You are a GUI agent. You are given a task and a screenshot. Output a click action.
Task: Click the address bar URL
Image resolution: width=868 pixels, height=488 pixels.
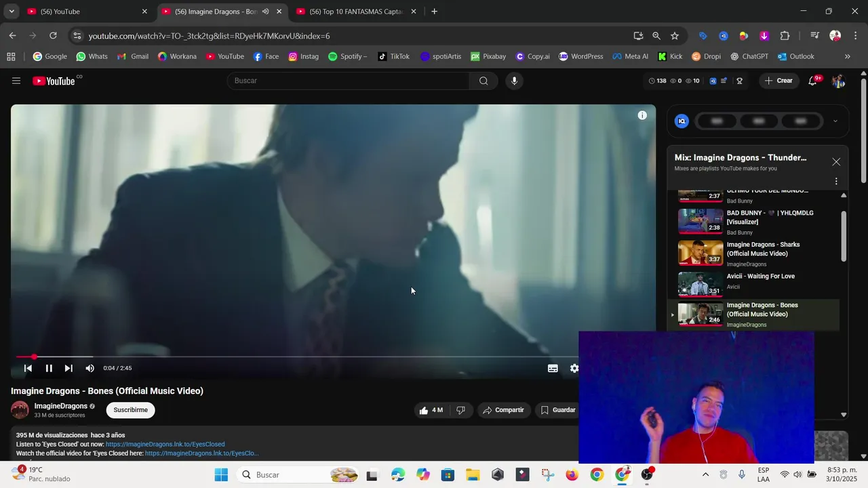209,36
